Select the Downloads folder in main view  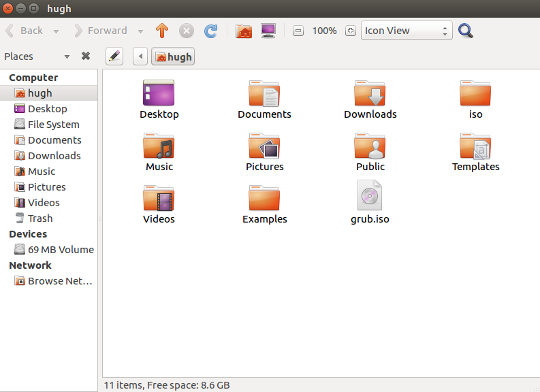click(370, 99)
